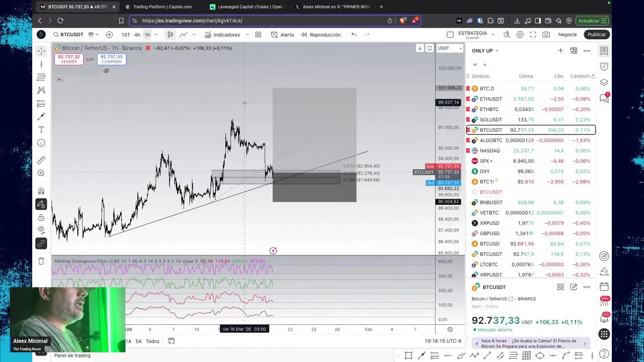644x362 pixels.
Task: Select the DXY watchlist row
Action: 531,171
